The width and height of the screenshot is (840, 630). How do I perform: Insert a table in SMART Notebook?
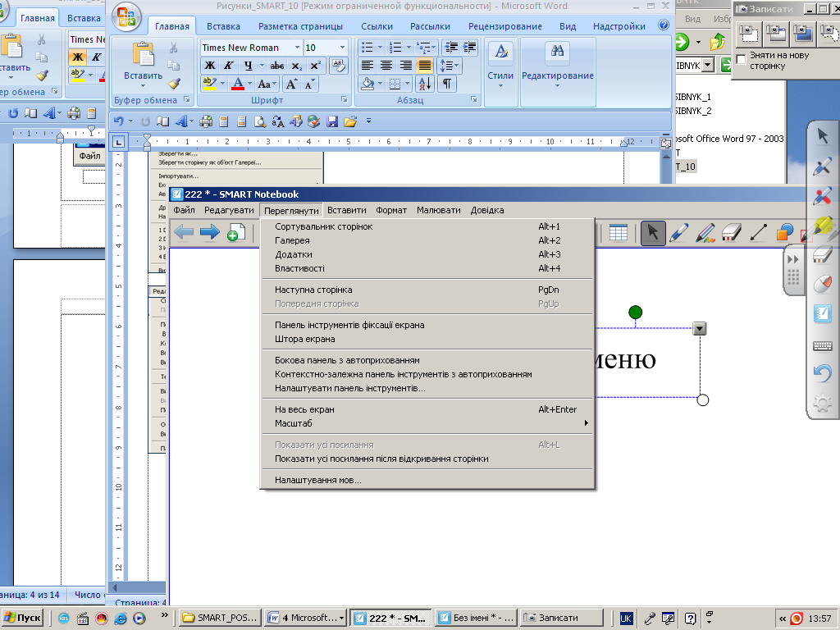[618, 234]
